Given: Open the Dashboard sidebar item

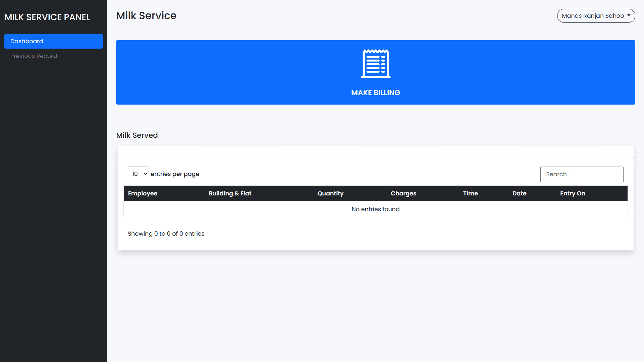Looking at the screenshot, I should pos(53,41).
